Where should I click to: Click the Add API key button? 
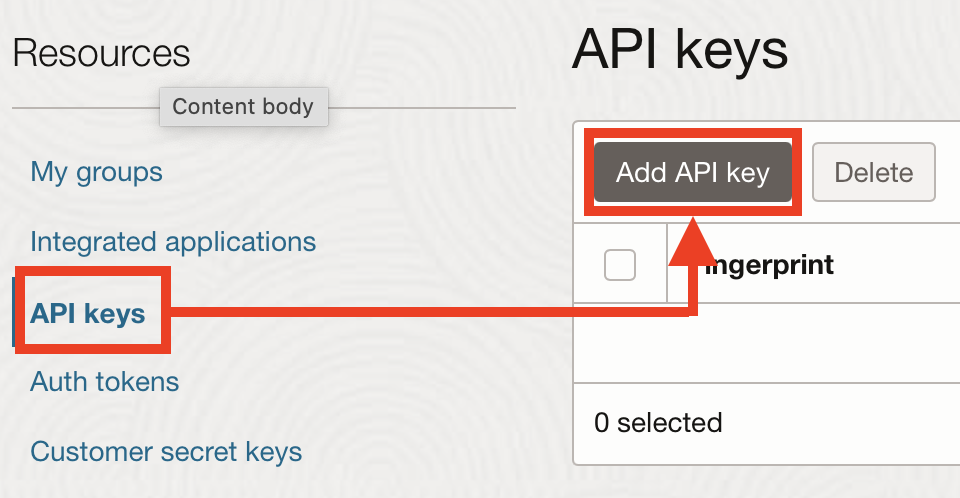click(692, 172)
